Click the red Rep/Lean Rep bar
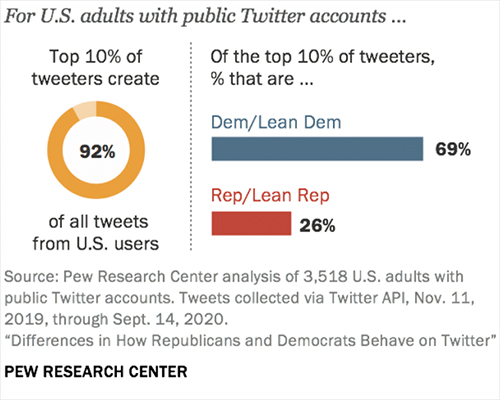Viewport: 500px width, 400px height. coord(251,223)
